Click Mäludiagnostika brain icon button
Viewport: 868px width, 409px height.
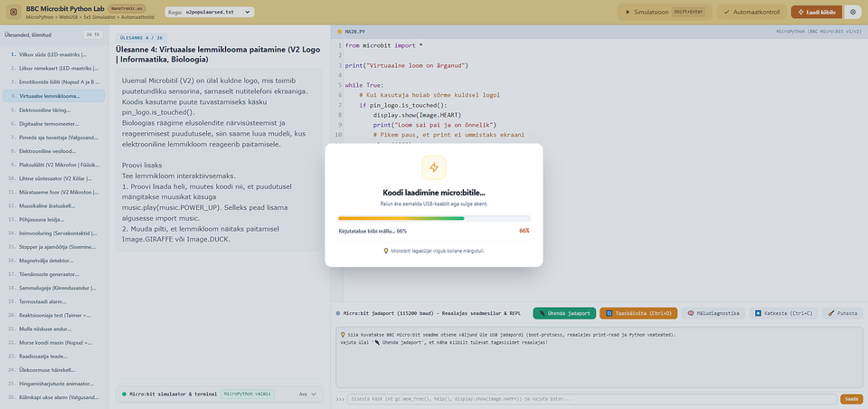pyautogui.click(x=713, y=313)
